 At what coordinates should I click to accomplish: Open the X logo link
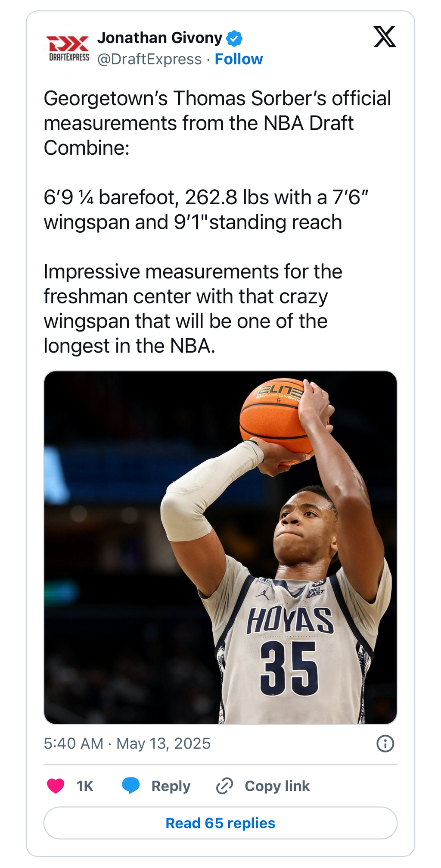(x=385, y=37)
